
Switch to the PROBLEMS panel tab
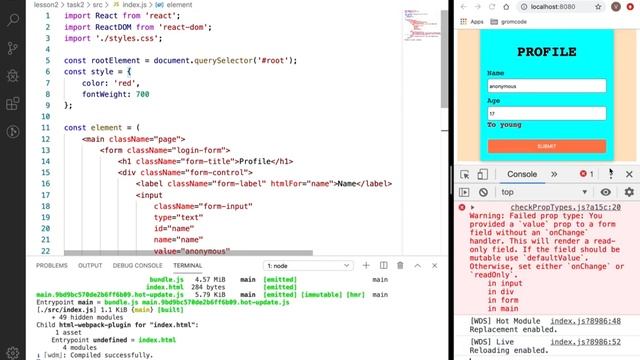(x=51, y=265)
